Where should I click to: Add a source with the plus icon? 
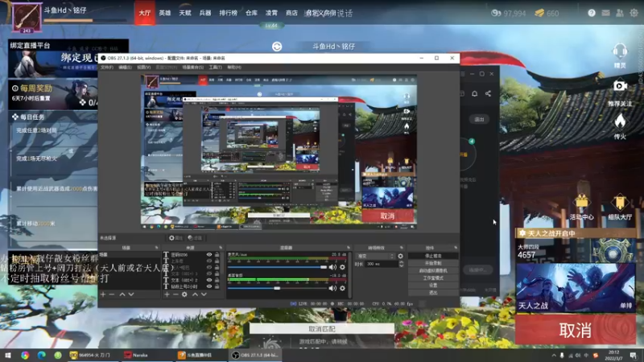[x=167, y=294]
